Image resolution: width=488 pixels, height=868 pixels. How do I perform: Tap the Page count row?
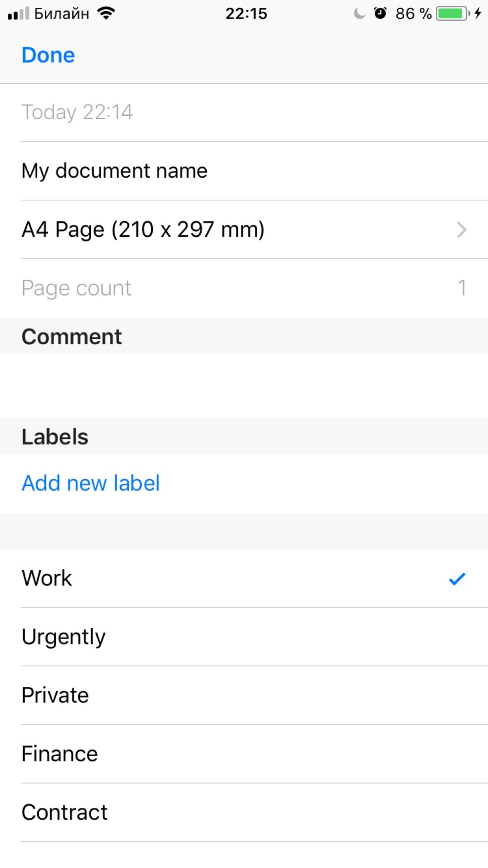coord(244,288)
